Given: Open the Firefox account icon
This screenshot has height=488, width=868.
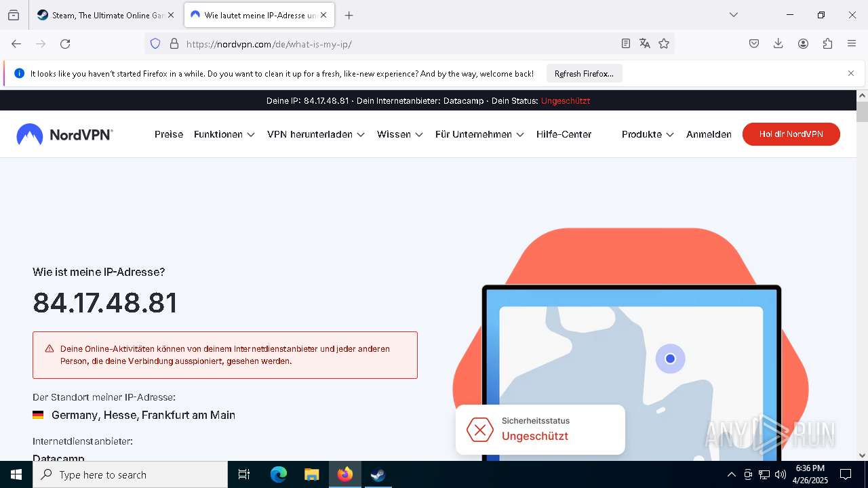Looking at the screenshot, I should [x=803, y=43].
